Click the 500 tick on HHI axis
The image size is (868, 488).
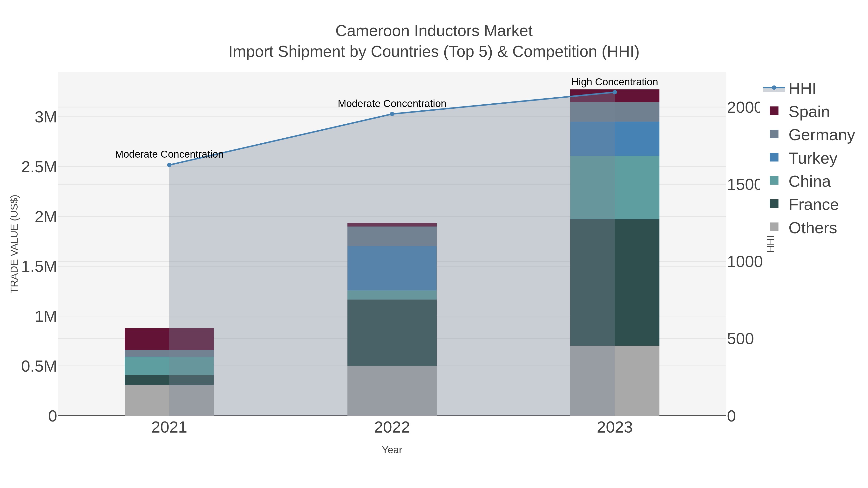point(740,339)
